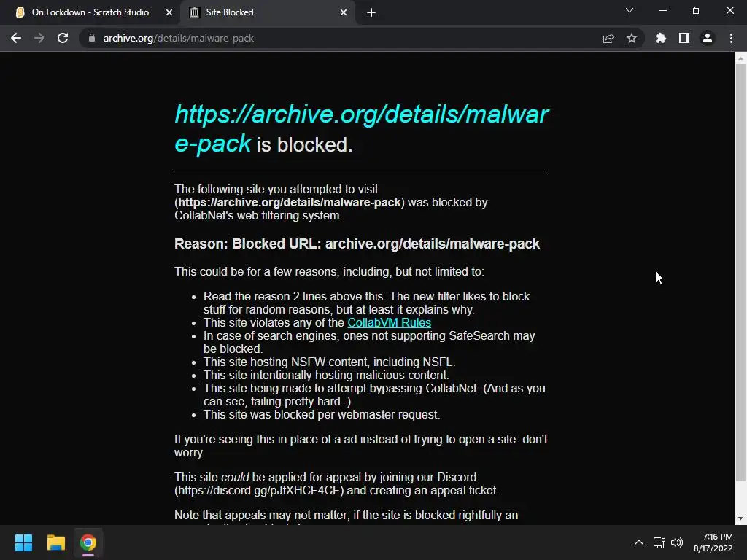Minimize the Chrome window
The image size is (747, 560).
[662, 10]
